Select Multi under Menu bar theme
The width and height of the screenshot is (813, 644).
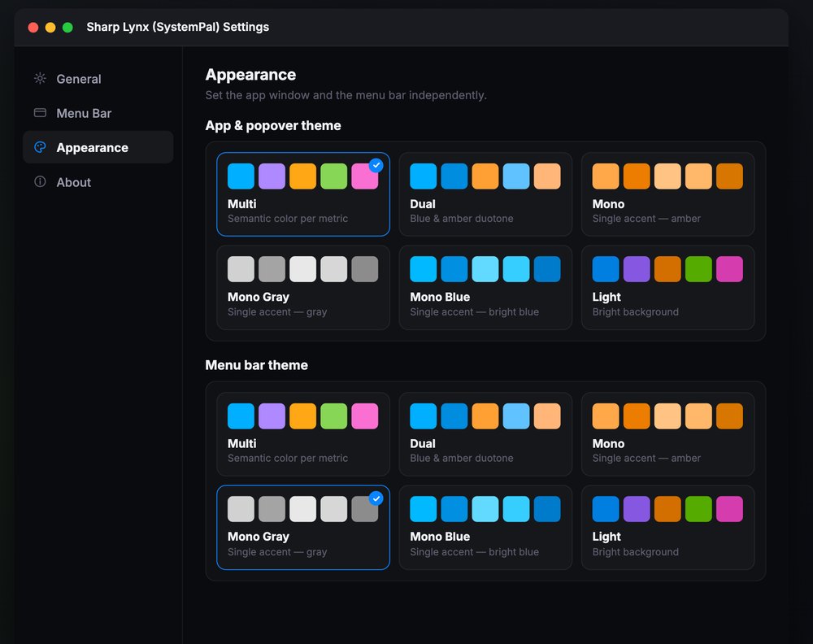(x=303, y=434)
